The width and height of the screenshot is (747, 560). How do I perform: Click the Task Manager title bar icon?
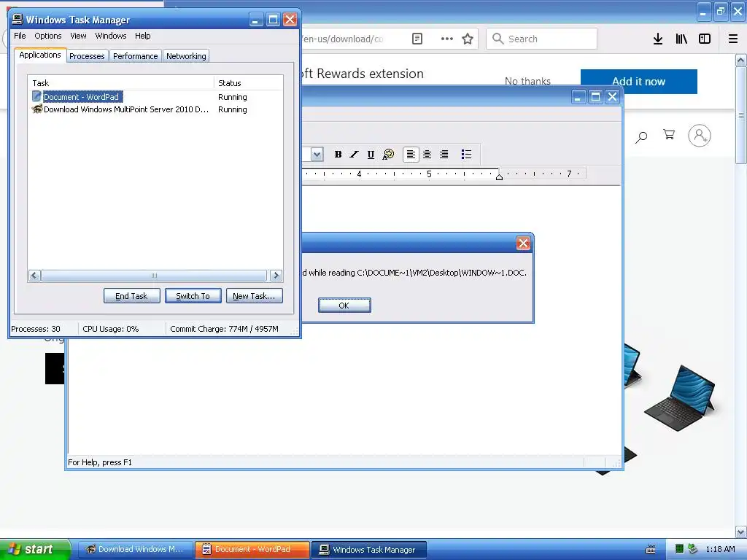tap(18, 19)
